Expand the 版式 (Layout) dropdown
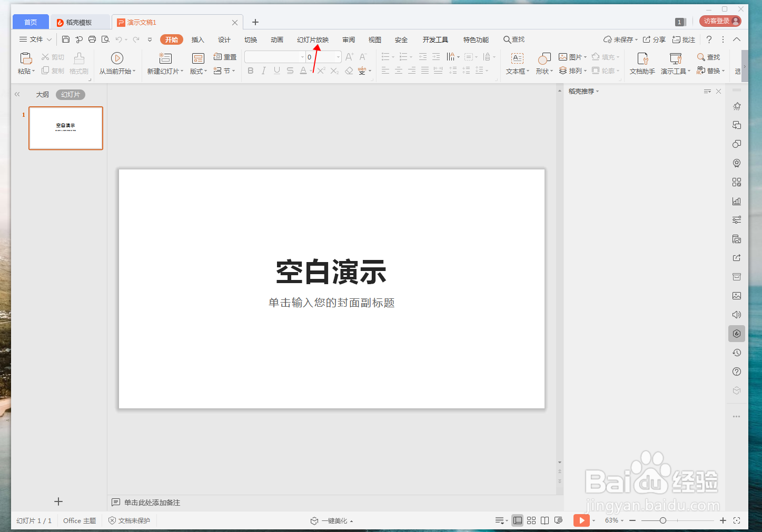Image resolution: width=762 pixels, height=532 pixels. coord(198,71)
